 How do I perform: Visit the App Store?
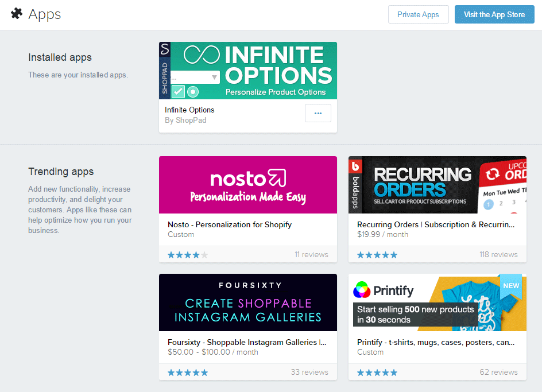coord(494,14)
